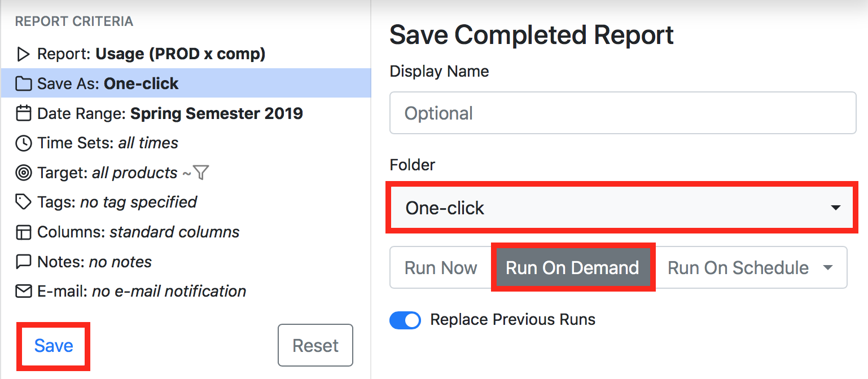Viewport: 868px width, 379px height.
Task: Click the calendar icon for Date Range
Action: click(x=23, y=114)
